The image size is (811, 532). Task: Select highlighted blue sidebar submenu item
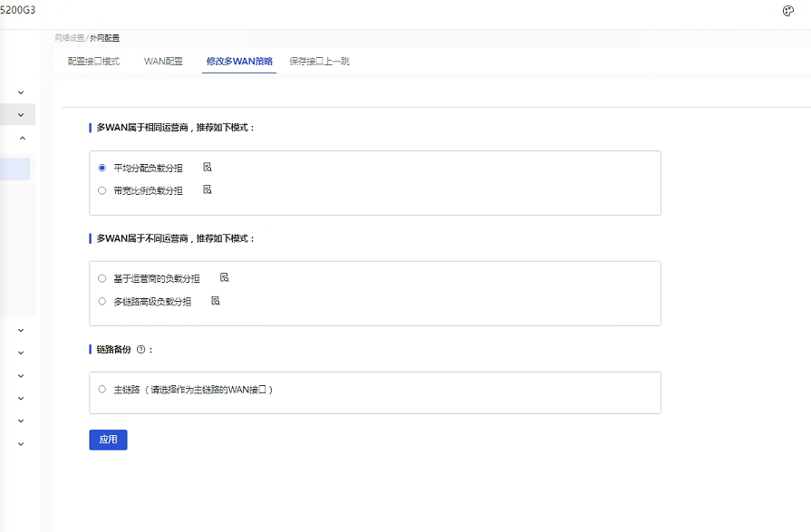tap(15, 169)
